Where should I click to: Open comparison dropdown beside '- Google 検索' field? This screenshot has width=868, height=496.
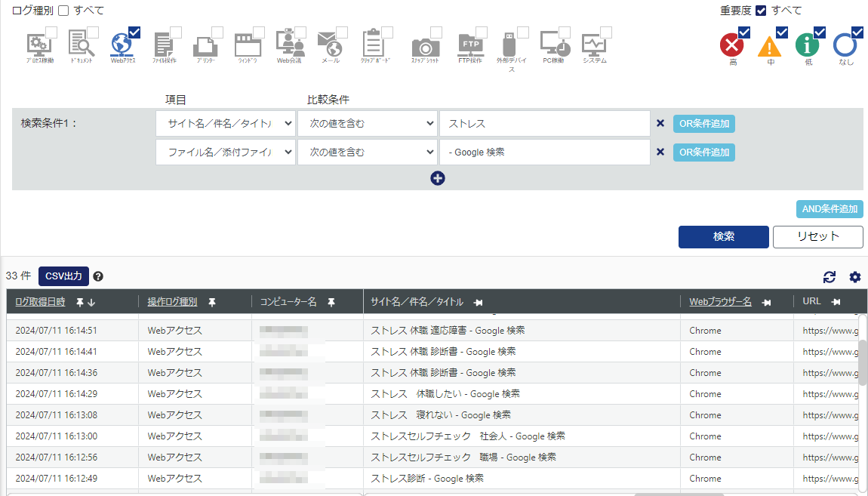368,152
